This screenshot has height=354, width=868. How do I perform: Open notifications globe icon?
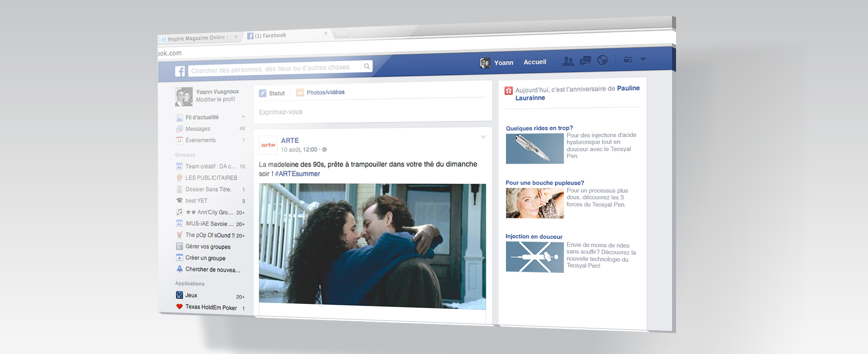tap(602, 60)
